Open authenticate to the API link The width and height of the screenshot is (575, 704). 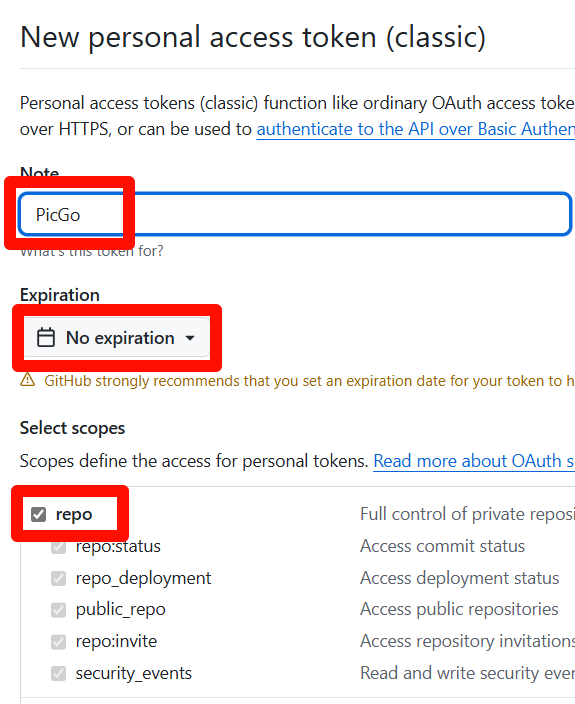(x=416, y=129)
